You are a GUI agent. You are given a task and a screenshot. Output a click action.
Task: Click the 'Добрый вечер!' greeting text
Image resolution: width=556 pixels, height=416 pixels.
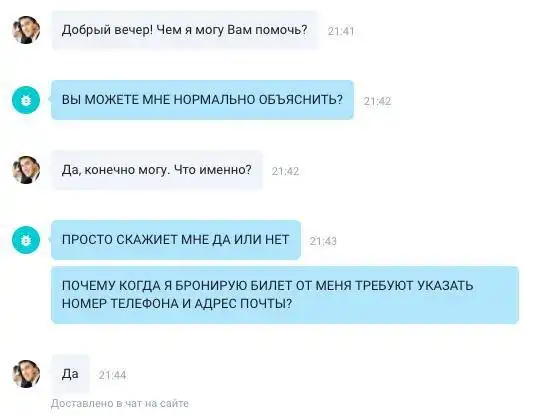tap(107, 30)
